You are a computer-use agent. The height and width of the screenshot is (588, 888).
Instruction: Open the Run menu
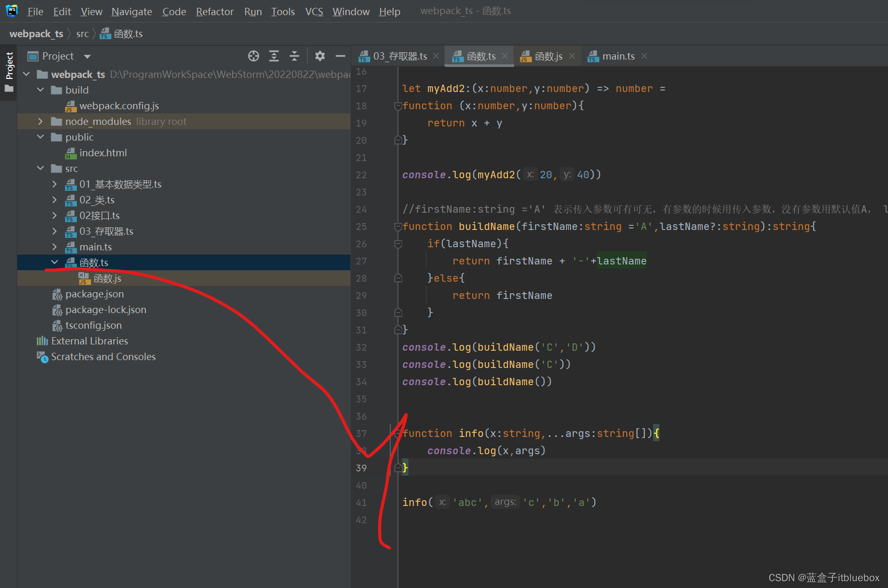point(253,11)
